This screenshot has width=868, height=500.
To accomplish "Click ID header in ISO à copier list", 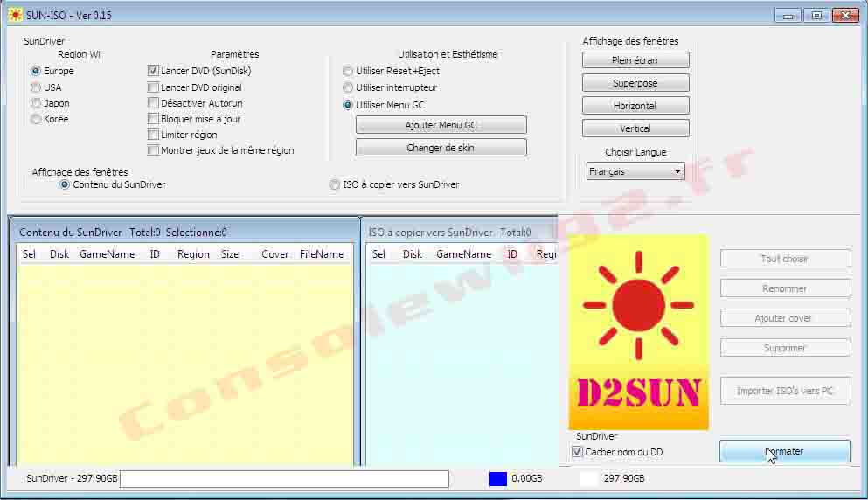I will (512, 254).
